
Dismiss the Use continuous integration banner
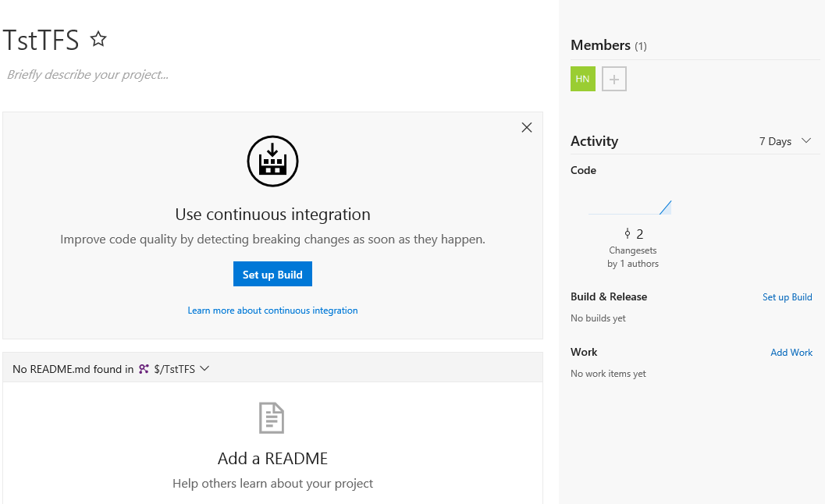[x=527, y=126]
